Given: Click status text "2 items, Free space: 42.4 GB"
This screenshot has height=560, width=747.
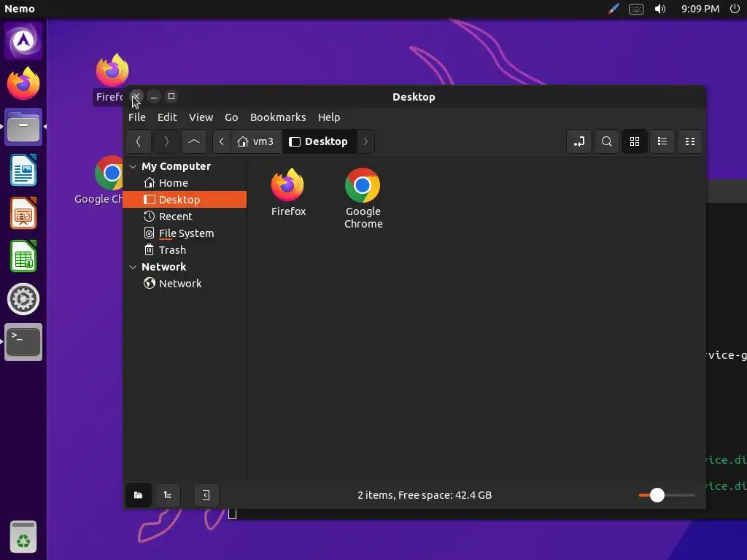Looking at the screenshot, I should point(425,495).
